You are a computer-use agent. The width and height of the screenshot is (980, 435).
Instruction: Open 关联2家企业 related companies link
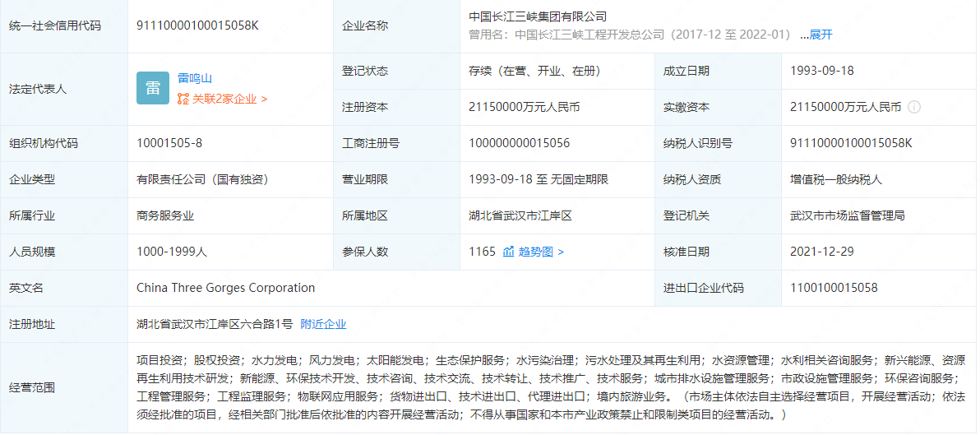click(229, 99)
